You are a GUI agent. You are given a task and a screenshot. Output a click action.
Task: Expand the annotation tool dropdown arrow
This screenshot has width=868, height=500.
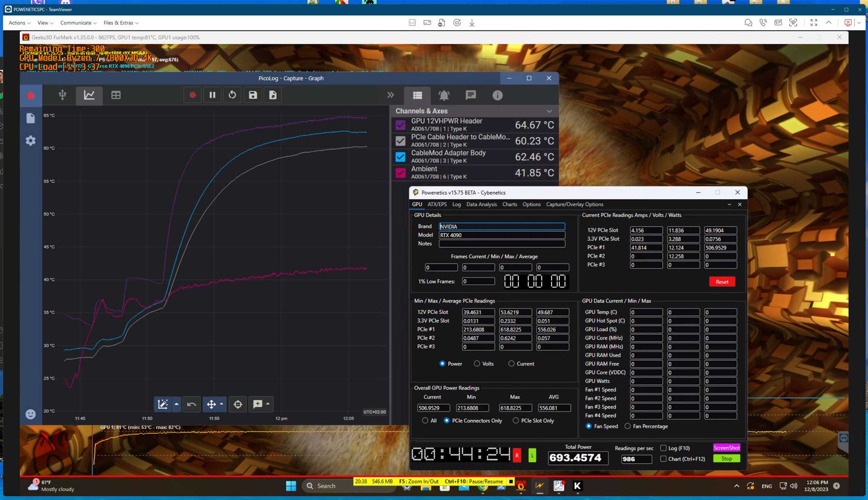268,404
